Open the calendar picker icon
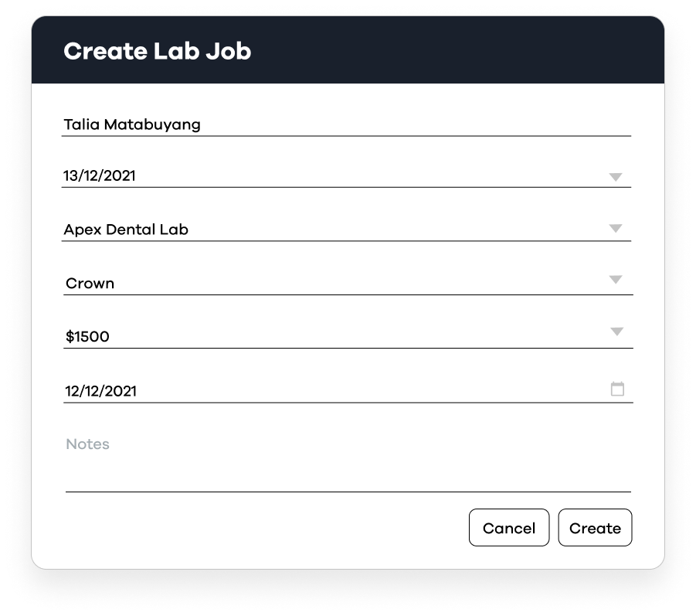This screenshot has height=616, width=696. pyautogui.click(x=617, y=389)
